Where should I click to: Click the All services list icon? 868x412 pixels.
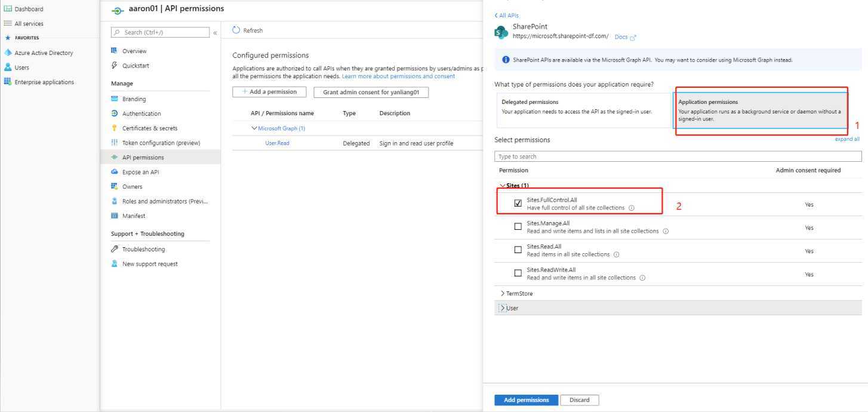(x=8, y=23)
